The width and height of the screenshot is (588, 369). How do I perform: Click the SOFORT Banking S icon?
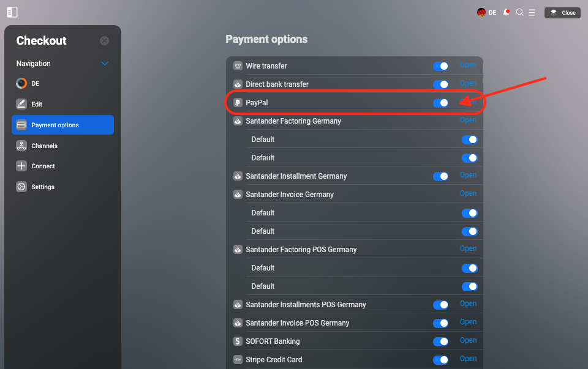coord(238,341)
